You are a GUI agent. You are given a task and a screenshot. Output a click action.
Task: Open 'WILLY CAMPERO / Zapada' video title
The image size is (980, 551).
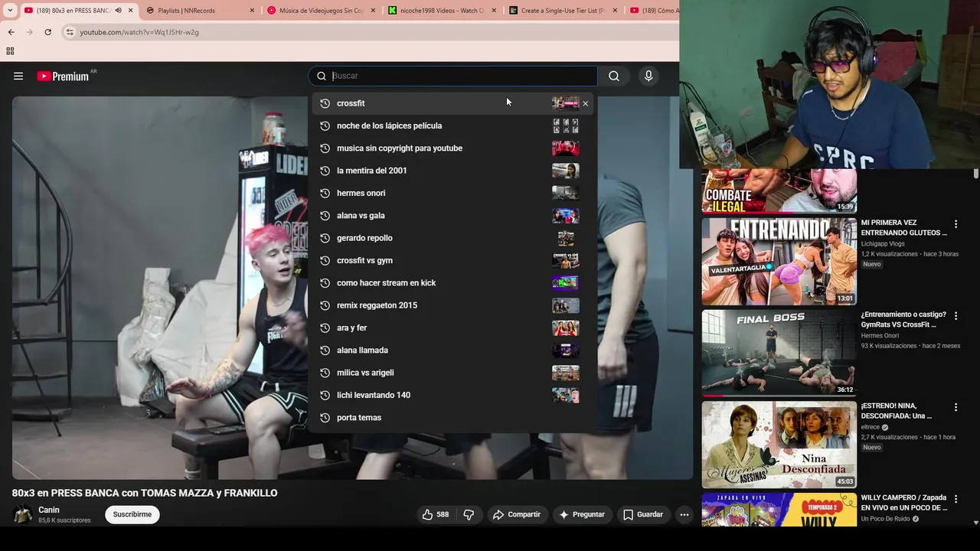(904, 503)
